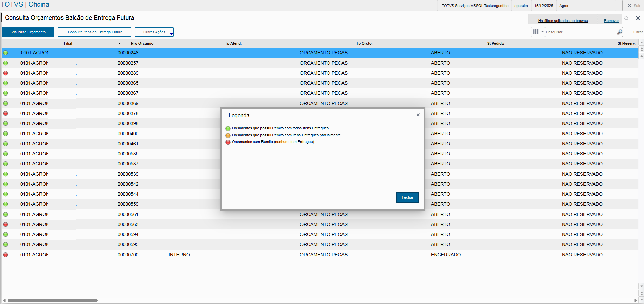The width and height of the screenshot is (644, 304).
Task: Open dropdown arrow beside the column bars icon
Action: [542, 31]
